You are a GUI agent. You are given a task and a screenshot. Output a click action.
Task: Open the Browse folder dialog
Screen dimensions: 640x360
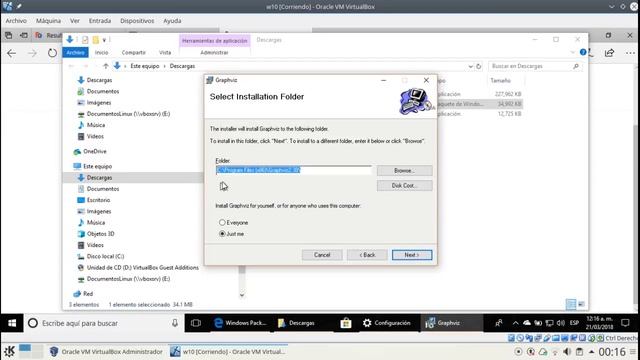tap(404, 171)
